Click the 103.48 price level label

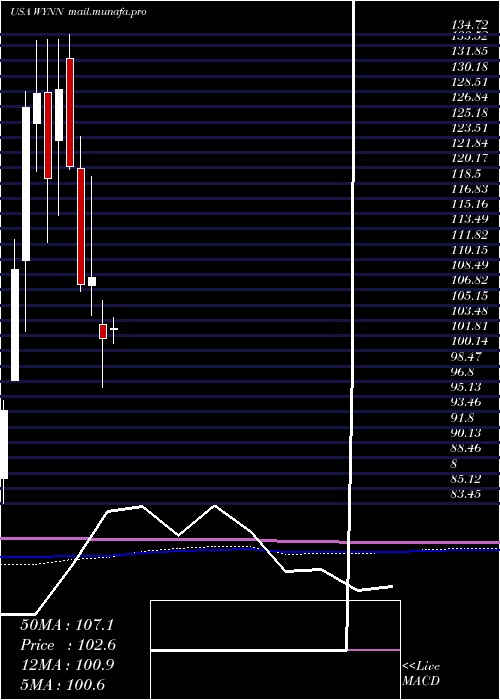coord(472,311)
